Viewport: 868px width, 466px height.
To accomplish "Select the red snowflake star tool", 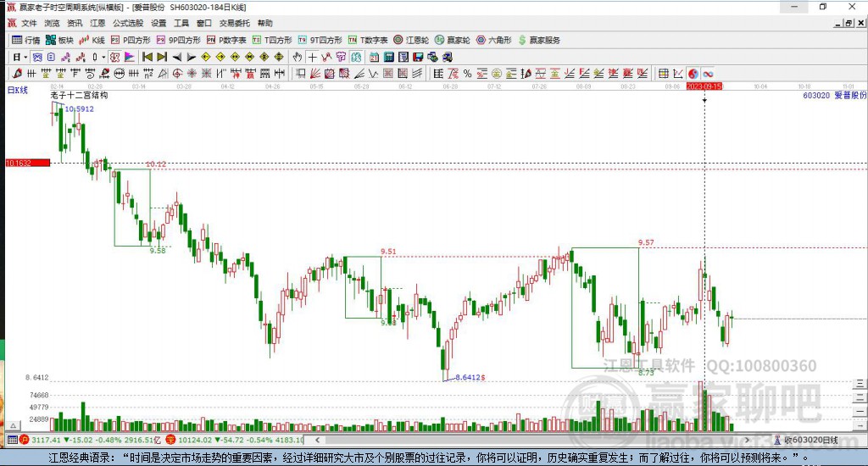I will [x=192, y=74].
